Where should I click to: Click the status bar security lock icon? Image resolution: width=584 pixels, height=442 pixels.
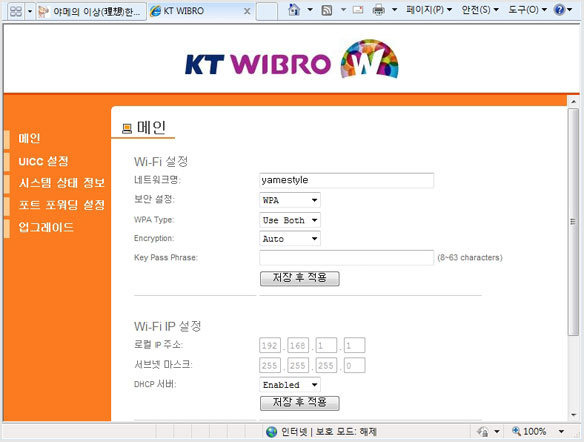tap(483, 432)
